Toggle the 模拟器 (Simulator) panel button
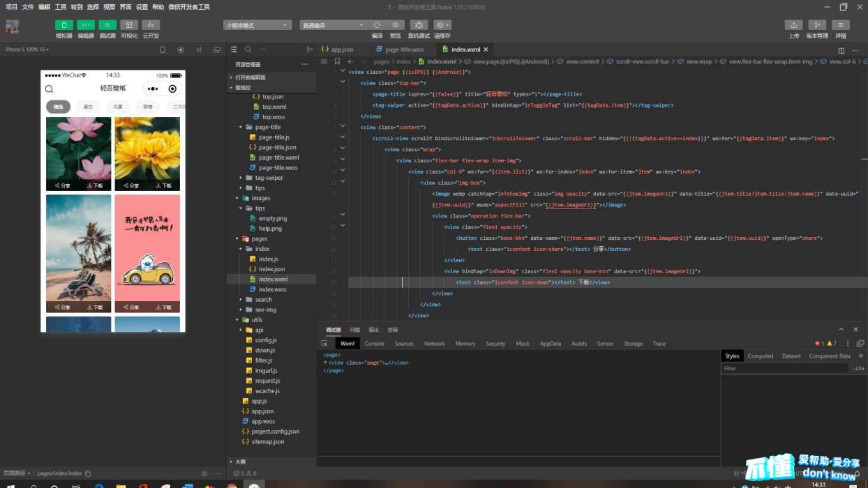Screen dimensions: 868x488 [x=64, y=25]
